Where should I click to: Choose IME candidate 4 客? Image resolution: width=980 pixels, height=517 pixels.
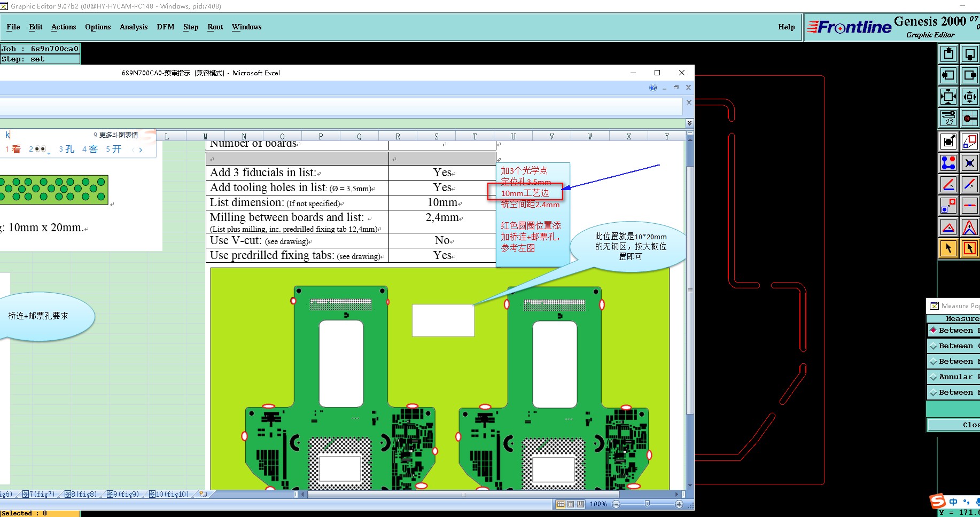pyautogui.click(x=90, y=149)
